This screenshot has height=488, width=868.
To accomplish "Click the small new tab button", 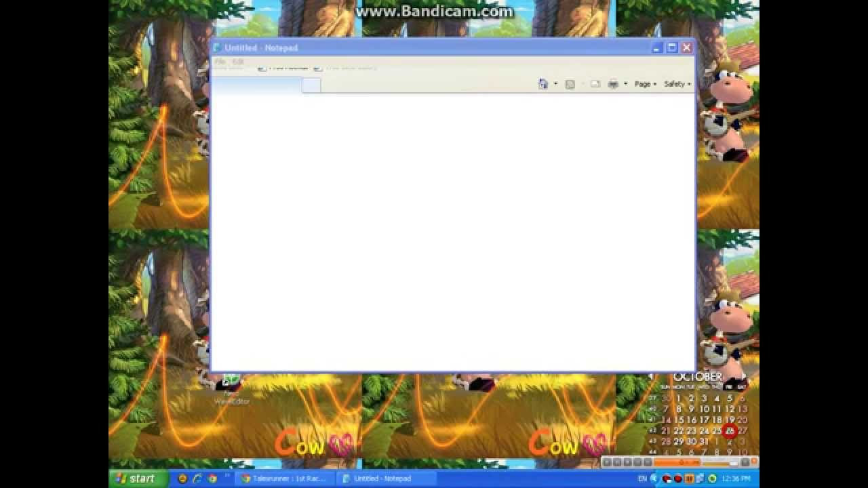I will (311, 85).
